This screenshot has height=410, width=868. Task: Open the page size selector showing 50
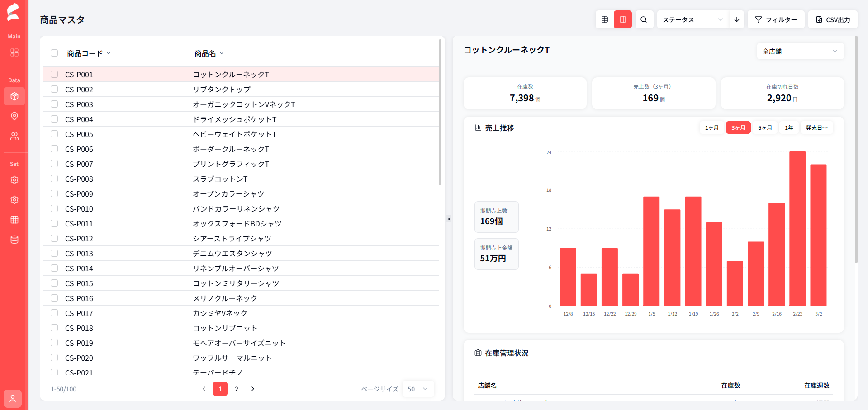click(x=417, y=389)
